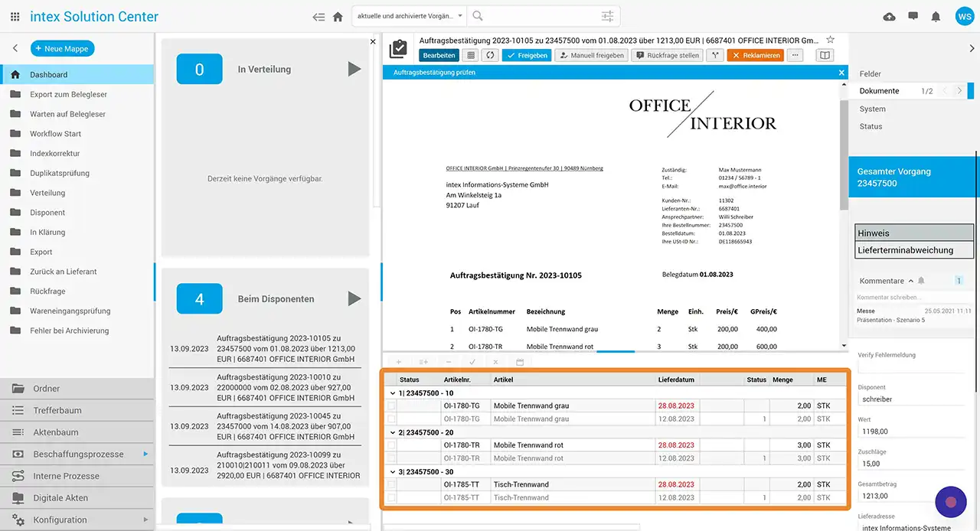Open the book view icon in document toolbar
Image resolution: width=980 pixels, height=531 pixels.
824,55
